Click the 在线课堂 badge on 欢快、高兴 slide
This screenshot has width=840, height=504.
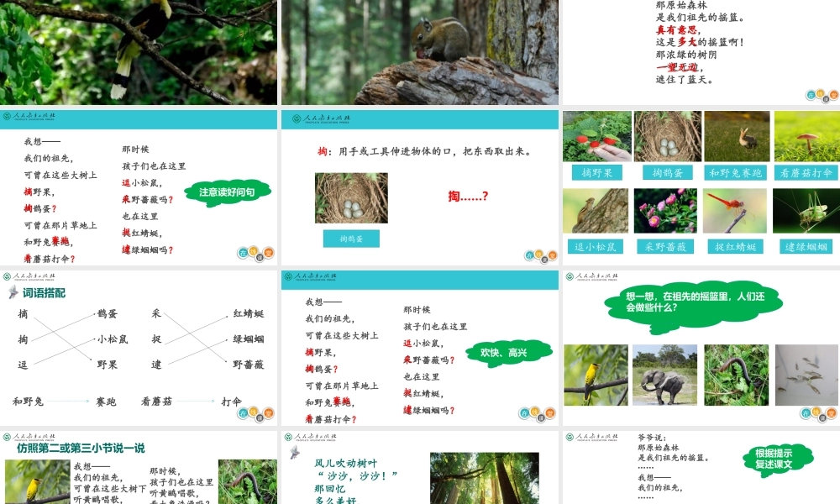point(538,413)
